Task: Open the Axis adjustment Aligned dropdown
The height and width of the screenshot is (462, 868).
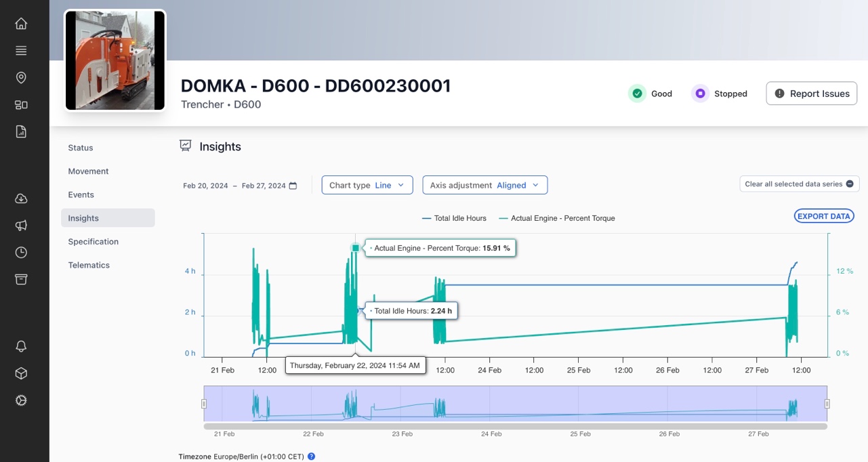Action: [484, 185]
